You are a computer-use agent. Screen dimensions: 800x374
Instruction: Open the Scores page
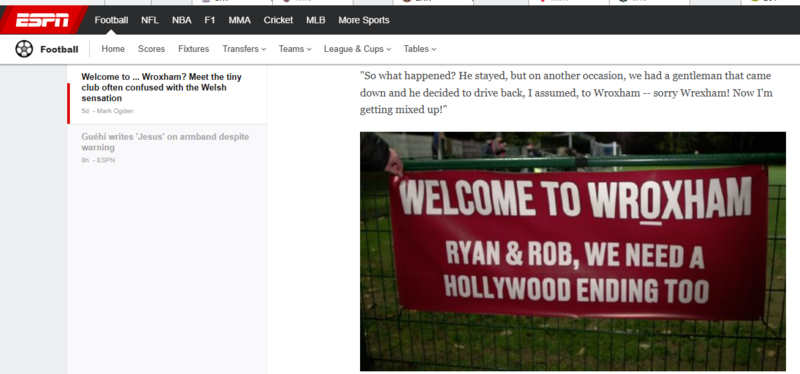[152, 49]
